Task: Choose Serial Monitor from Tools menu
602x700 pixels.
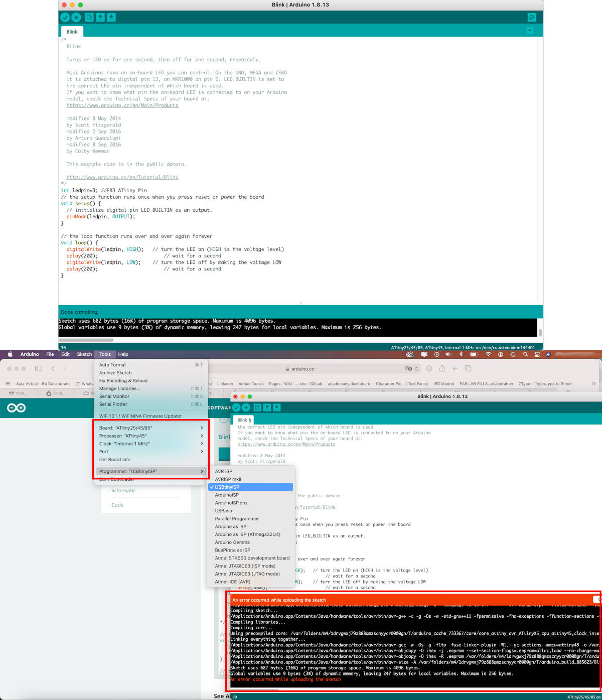Action: [151, 396]
